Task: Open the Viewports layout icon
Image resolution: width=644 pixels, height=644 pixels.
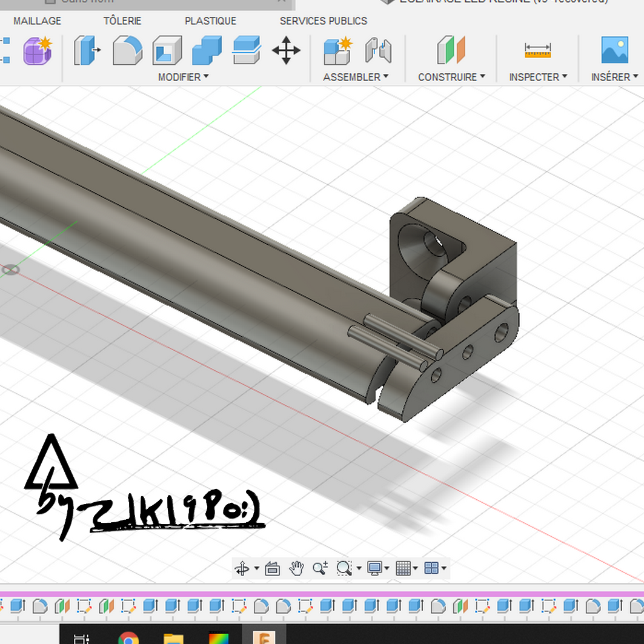Action: pyautogui.click(x=431, y=568)
